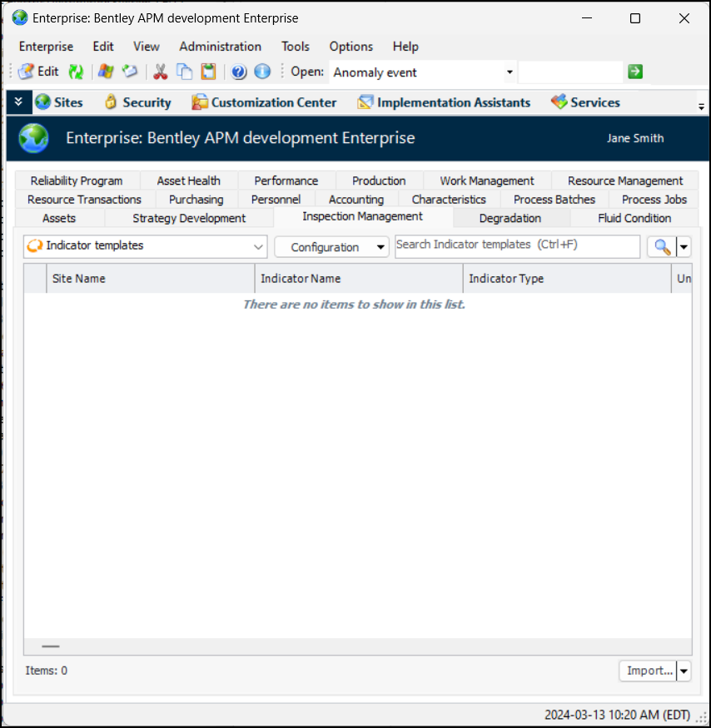Screen dimensions: 711x728
Task: Click the Paste clipboard icon
Action: click(x=208, y=72)
